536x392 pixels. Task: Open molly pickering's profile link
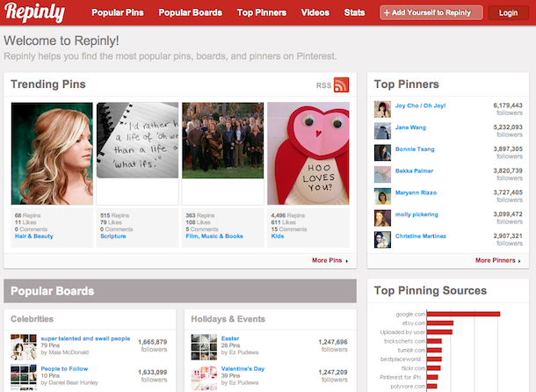pyautogui.click(x=416, y=214)
